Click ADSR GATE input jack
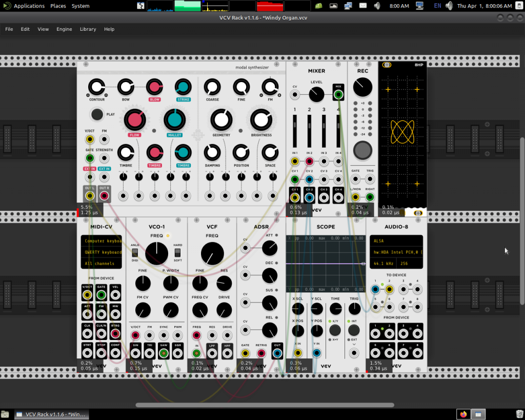Screen dimensions: 525x420 click(245, 353)
